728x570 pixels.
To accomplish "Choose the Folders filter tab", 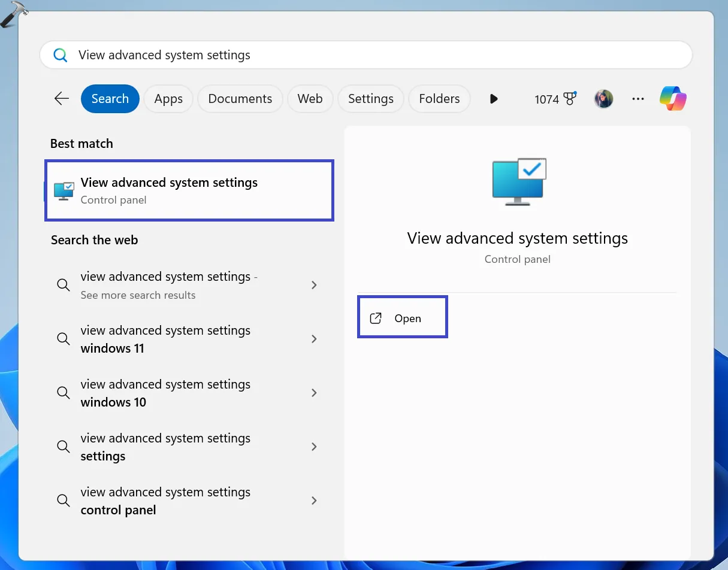I will pos(439,99).
